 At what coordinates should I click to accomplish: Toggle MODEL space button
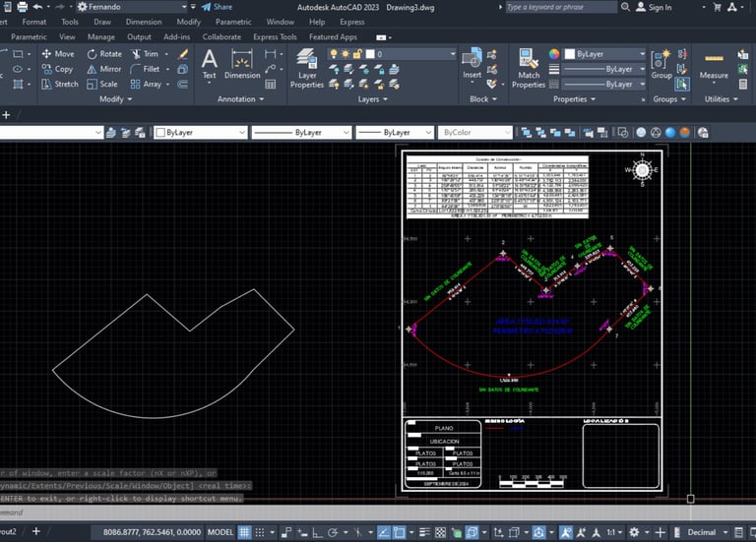(220, 532)
